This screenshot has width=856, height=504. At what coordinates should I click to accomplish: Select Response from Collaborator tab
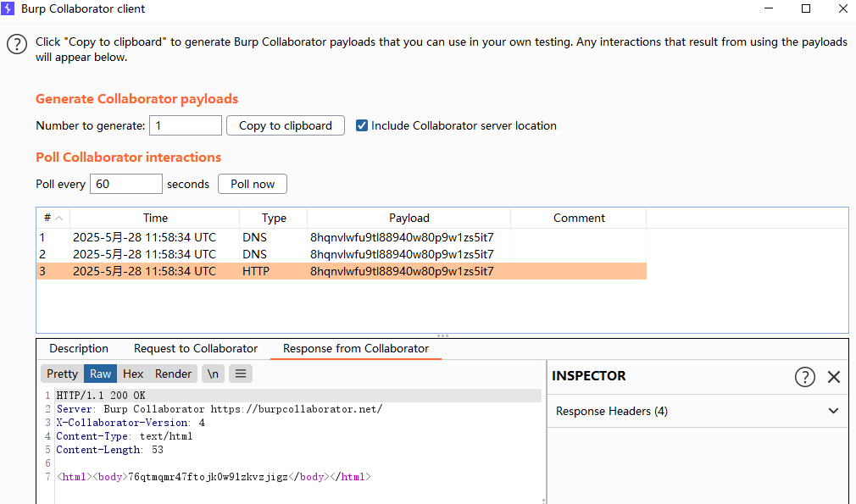point(356,348)
